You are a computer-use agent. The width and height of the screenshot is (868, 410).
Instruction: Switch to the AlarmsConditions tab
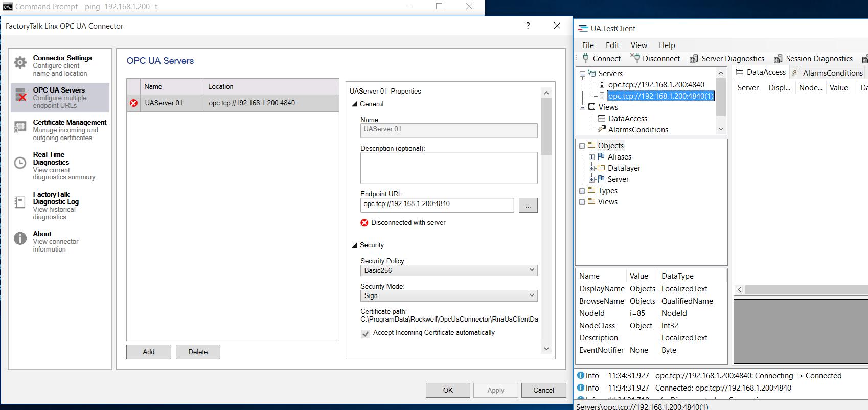point(827,73)
